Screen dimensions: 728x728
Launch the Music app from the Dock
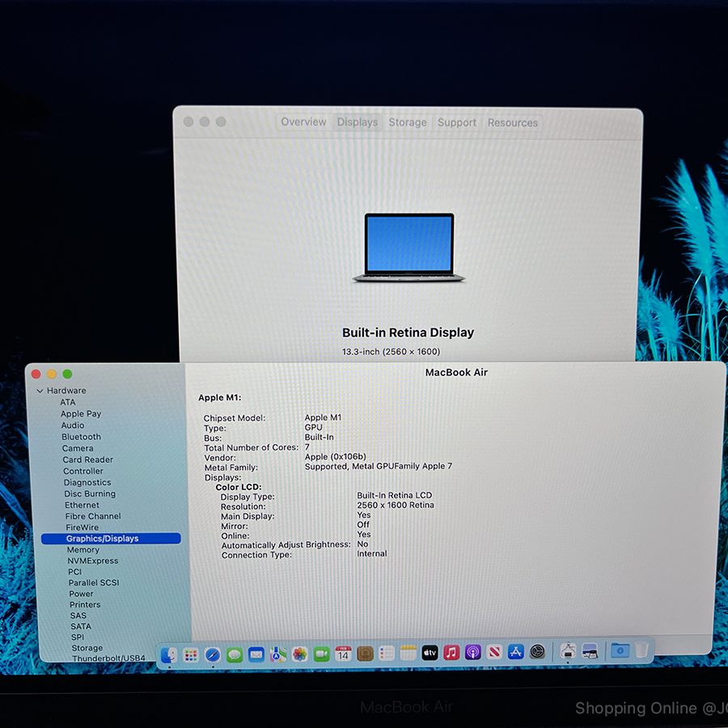451,653
